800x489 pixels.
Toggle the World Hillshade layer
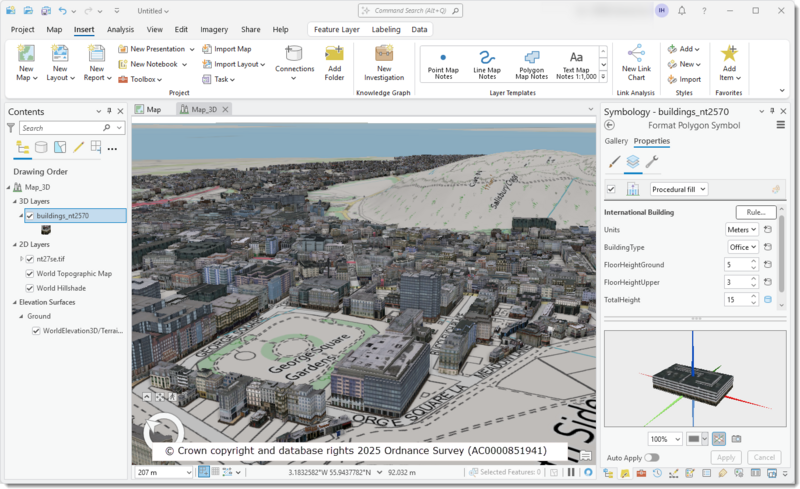click(30, 288)
